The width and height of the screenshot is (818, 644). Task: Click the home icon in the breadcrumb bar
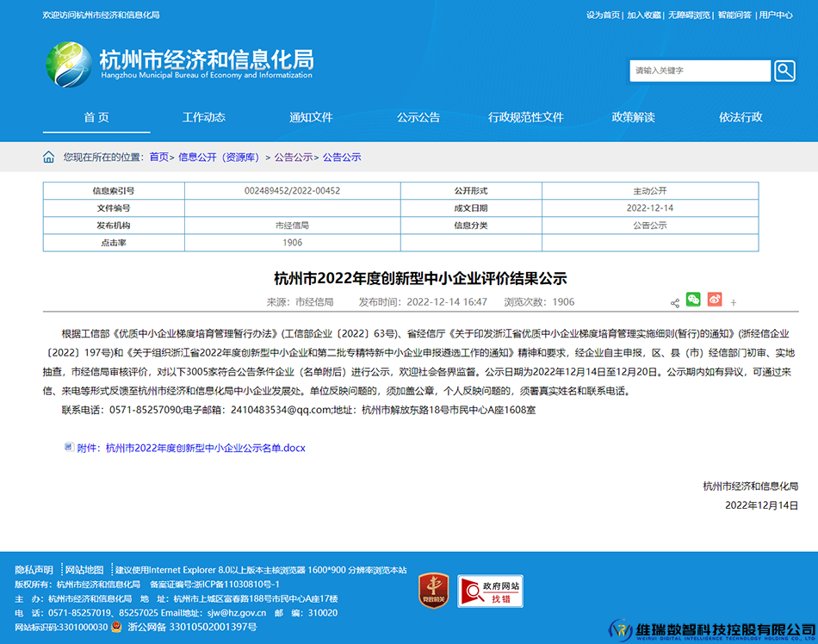pos(47,158)
